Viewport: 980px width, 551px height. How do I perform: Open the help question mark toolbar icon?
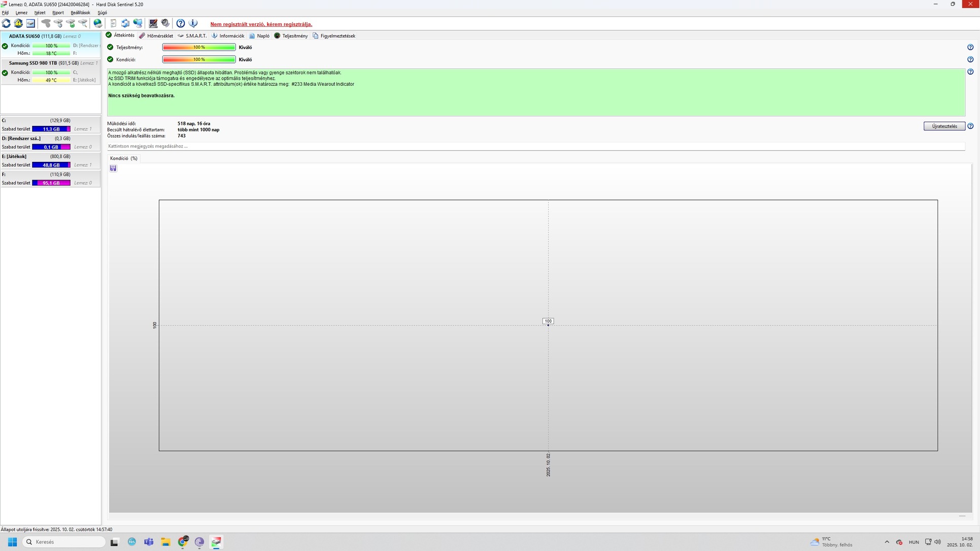[181, 23]
